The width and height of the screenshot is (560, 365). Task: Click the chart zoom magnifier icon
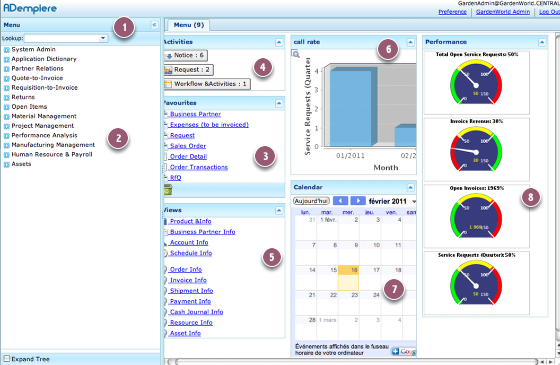[x=296, y=54]
